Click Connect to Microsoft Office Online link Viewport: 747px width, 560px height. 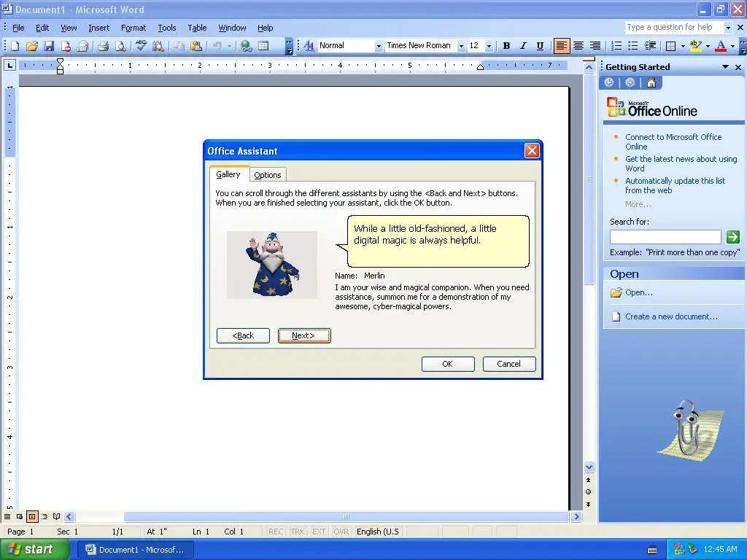673,142
